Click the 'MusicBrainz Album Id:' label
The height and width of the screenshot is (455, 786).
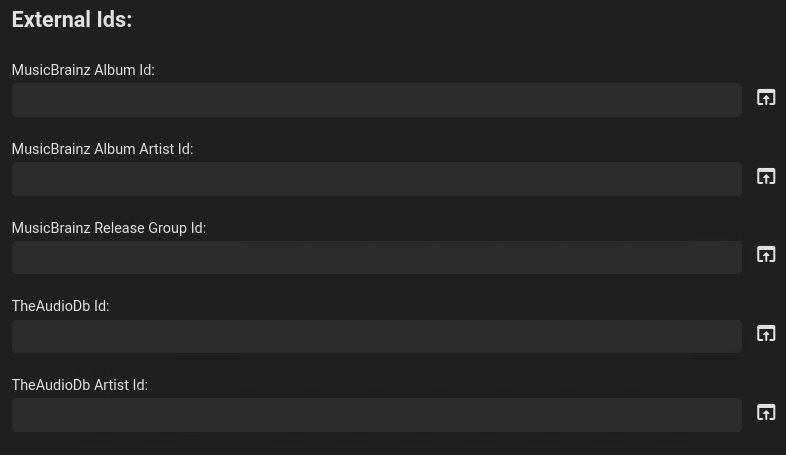83,70
